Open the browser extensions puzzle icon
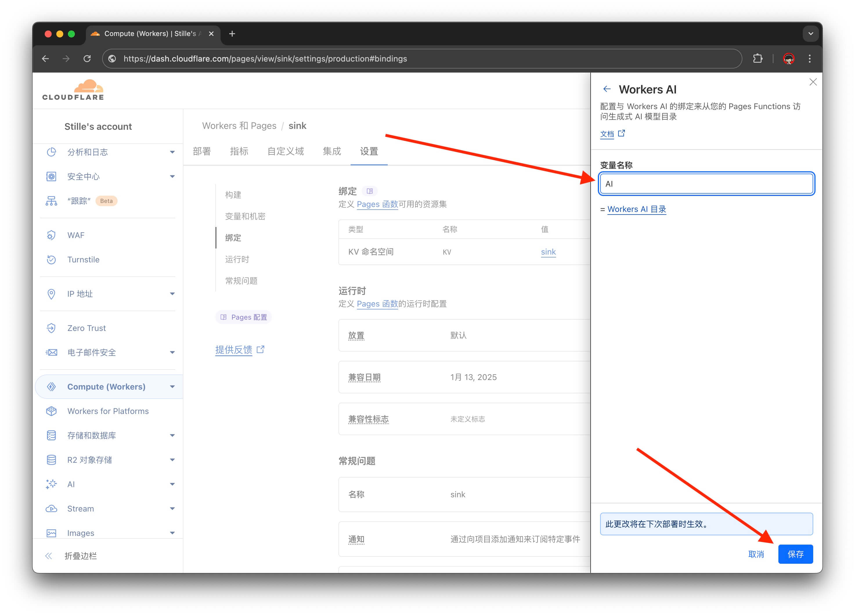The image size is (855, 616). [x=758, y=59]
